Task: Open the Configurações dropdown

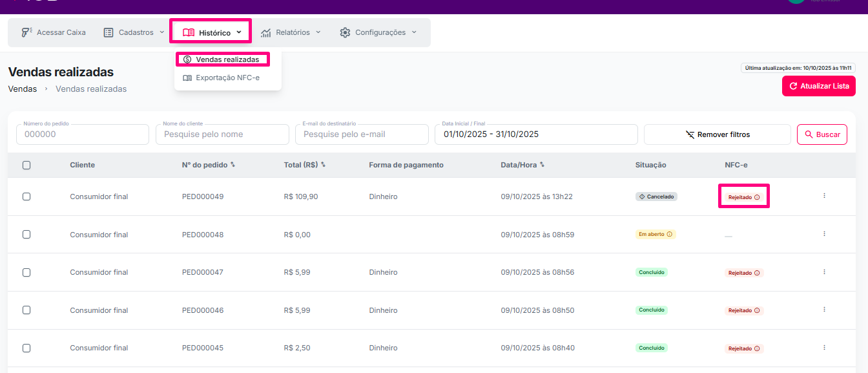Action: click(378, 32)
